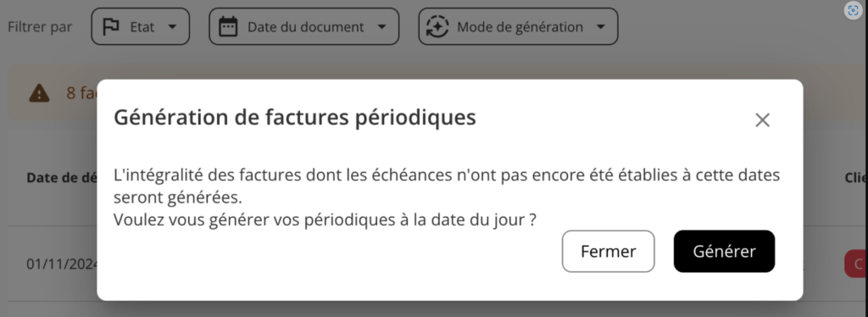Click the orange 8 fa… warning text
The width and height of the screenshot is (868, 317).
[x=82, y=93]
